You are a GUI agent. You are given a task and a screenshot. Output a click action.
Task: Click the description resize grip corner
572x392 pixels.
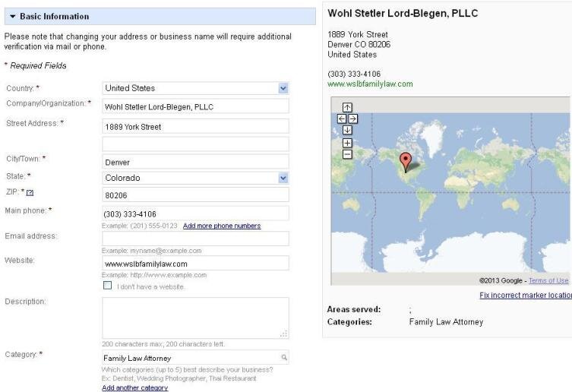284,334
